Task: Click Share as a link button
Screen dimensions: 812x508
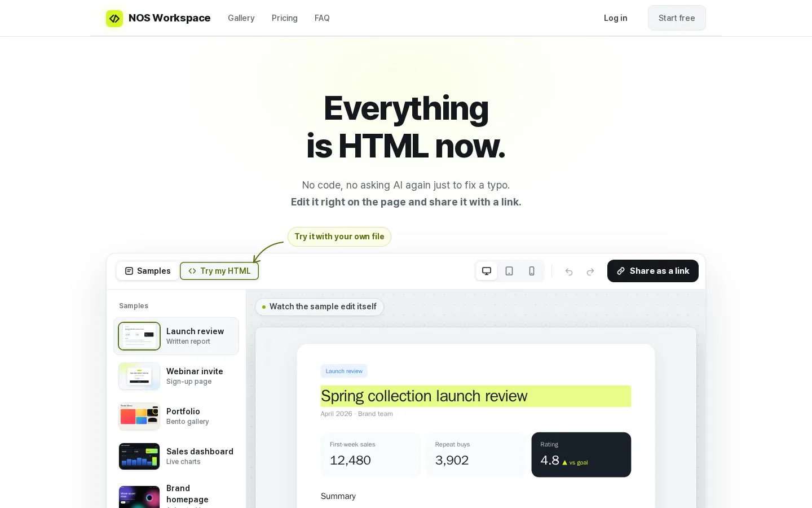Action: [x=653, y=271]
